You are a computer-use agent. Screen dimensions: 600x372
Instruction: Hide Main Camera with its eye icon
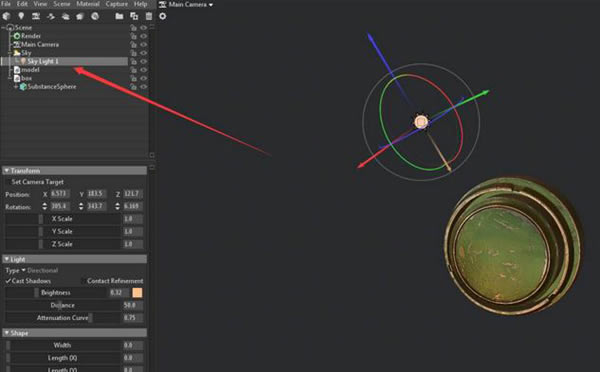coord(143,44)
